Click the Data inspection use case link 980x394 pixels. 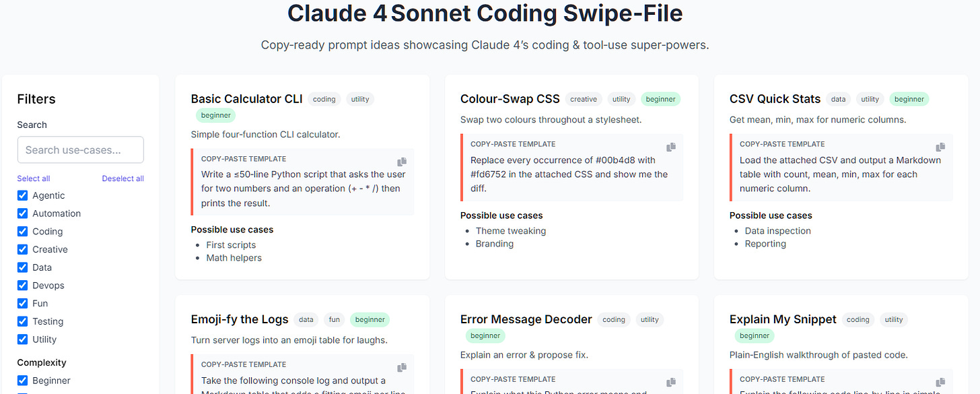[777, 230]
